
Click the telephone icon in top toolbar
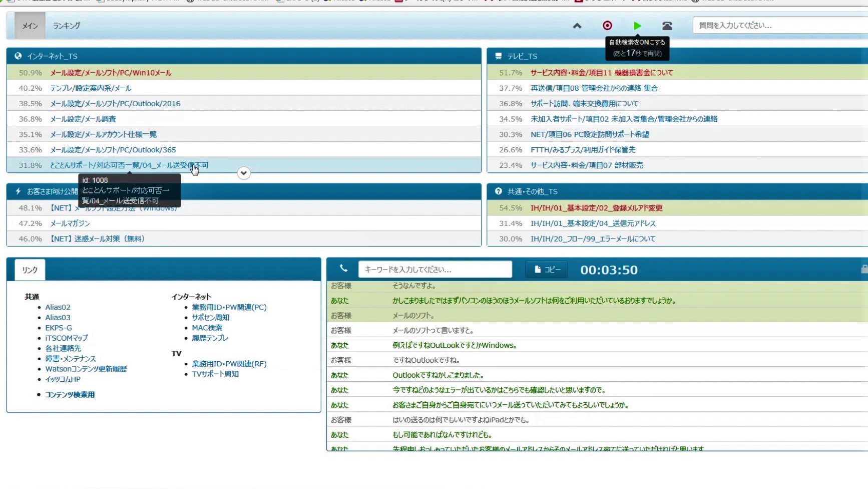(667, 26)
